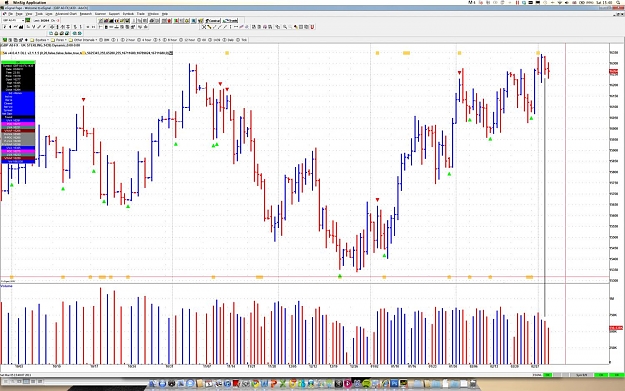This screenshot has height=391, width=625.
Task: Open Finder from the Dock
Action: tap(152, 384)
